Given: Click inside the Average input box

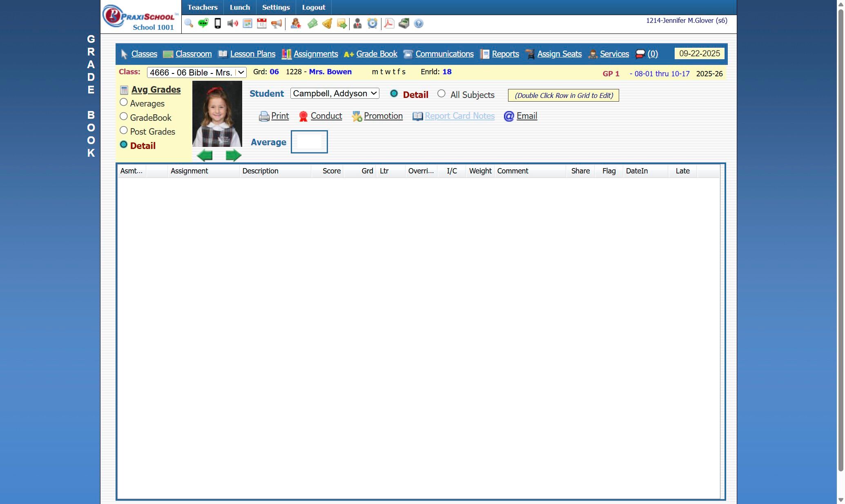Looking at the screenshot, I should pos(309,142).
